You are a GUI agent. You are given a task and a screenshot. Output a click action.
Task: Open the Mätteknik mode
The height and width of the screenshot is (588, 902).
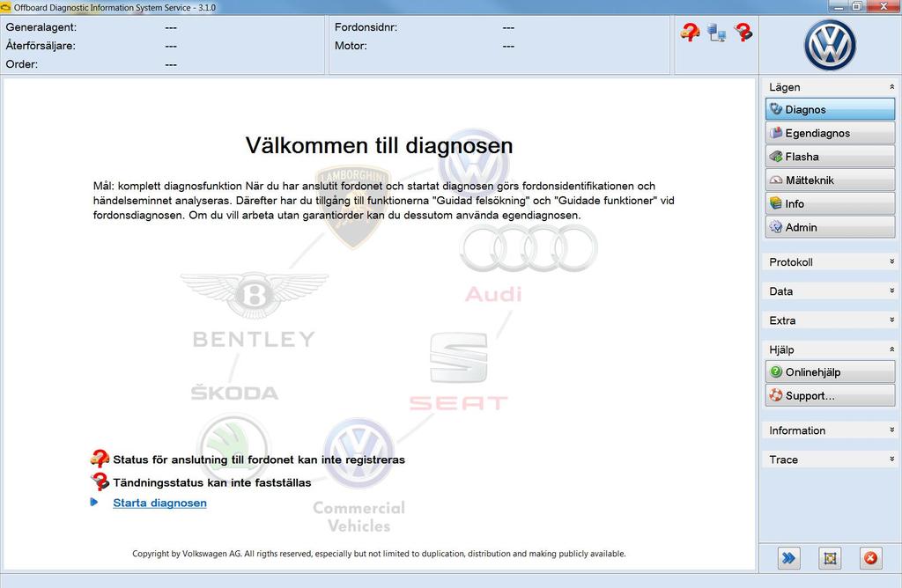click(830, 180)
